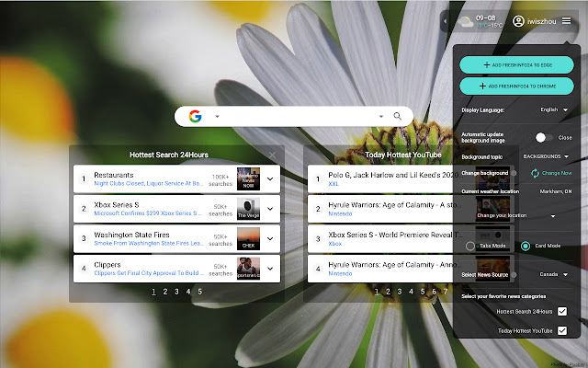Open the Clippers news thumbnail
Screen dimensions: 588x368
tap(248, 269)
